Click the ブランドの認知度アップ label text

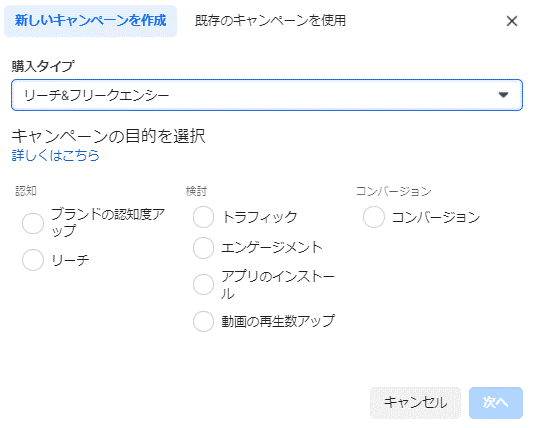coord(108,222)
